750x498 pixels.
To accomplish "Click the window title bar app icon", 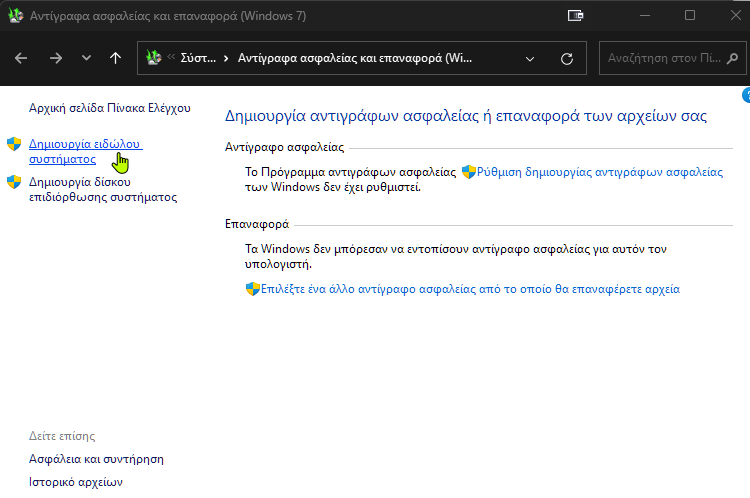I will [16, 16].
